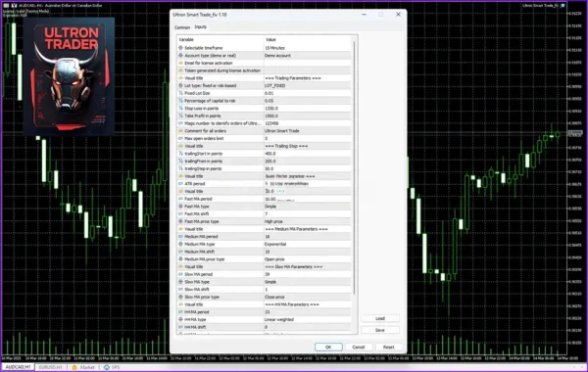The height and width of the screenshot is (372, 588).
Task: Click the icon beside Selectable timeframe
Action: pyautogui.click(x=180, y=48)
